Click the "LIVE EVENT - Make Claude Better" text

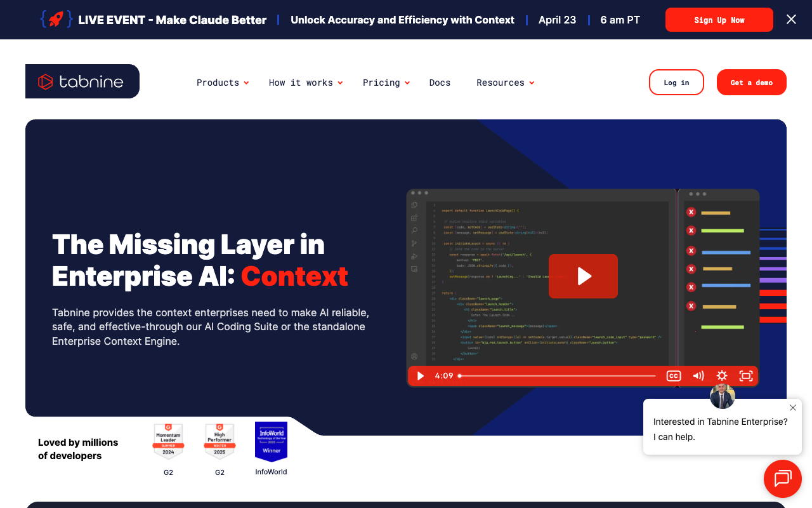(x=173, y=20)
